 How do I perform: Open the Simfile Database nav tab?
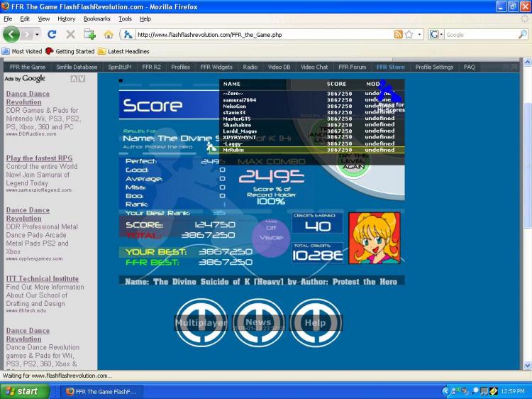[x=77, y=67]
